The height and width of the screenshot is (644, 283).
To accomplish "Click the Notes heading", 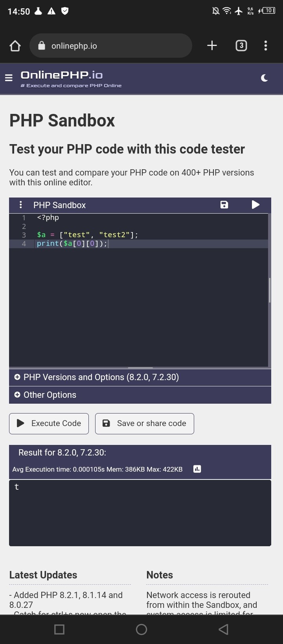I will tap(160, 575).
